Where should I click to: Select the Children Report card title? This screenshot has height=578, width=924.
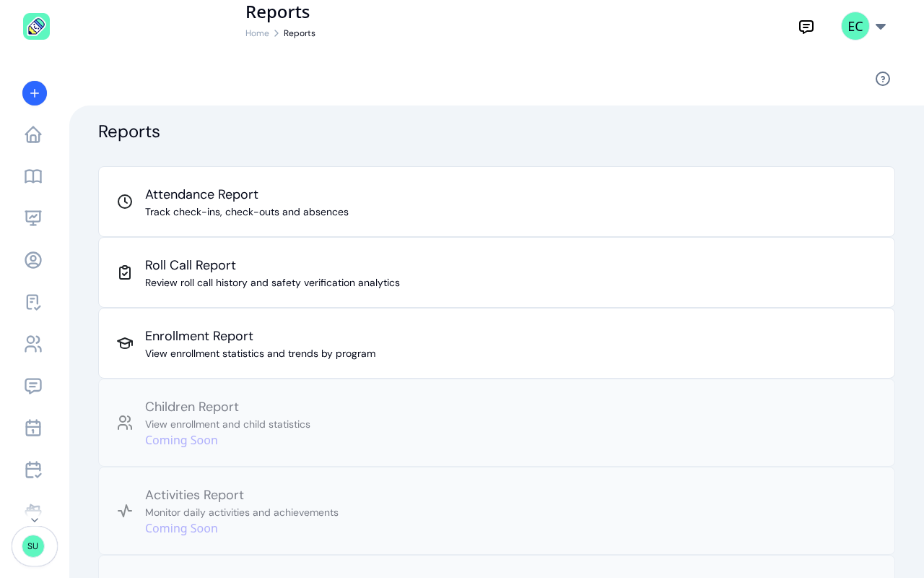click(192, 407)
